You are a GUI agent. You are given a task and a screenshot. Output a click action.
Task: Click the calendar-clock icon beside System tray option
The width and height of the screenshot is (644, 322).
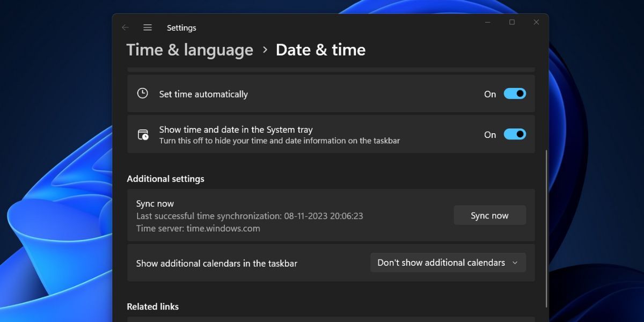coord(142,134)
